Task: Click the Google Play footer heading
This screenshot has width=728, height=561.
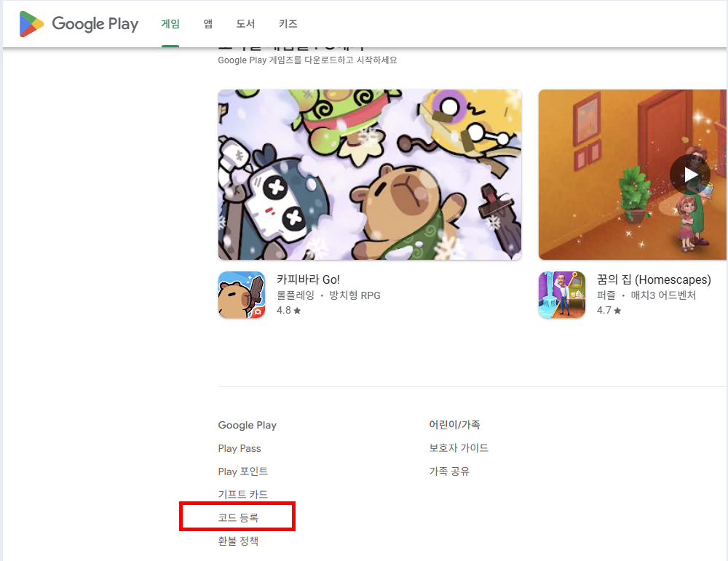Action: (248, 425)
